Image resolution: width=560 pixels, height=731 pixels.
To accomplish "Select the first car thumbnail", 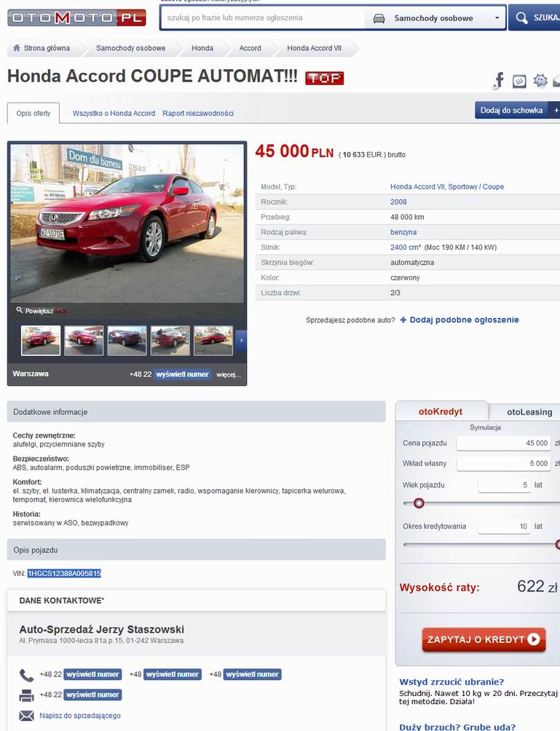I will point(41,340).
